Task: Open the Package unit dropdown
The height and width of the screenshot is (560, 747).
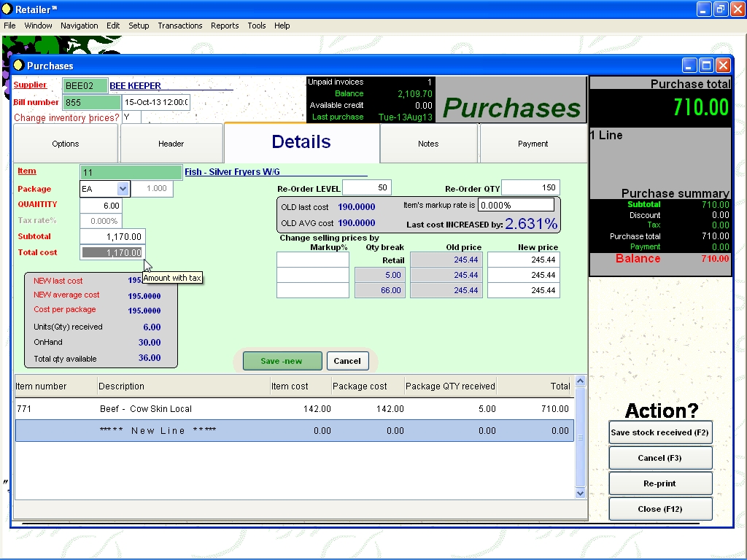Action: tap(123, 189)
